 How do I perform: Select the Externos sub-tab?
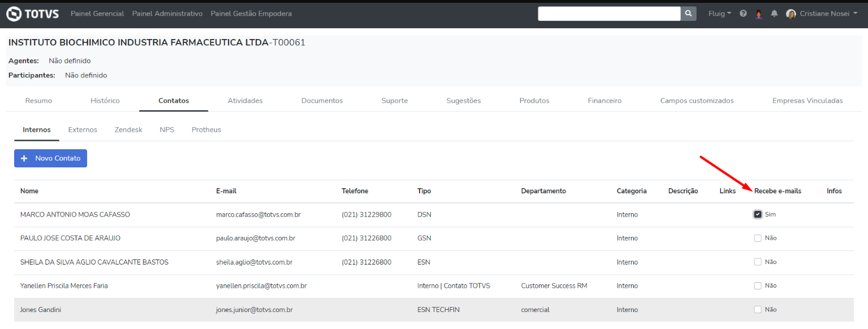click(x=83, y=130)
